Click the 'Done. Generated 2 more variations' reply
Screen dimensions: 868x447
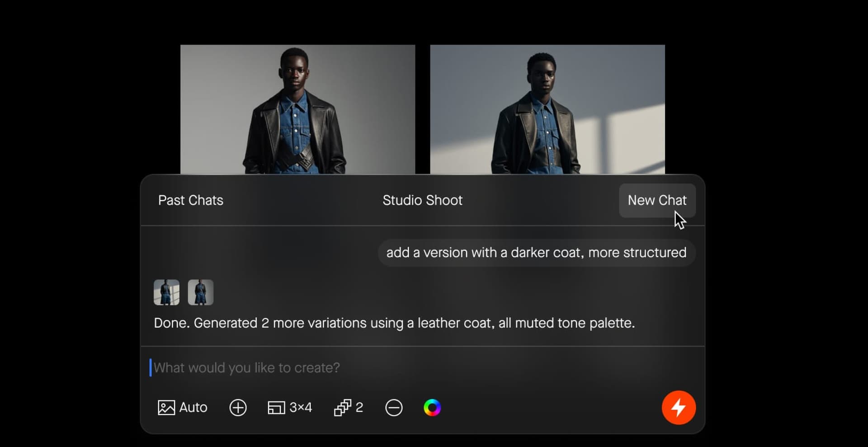pos(394,323)
